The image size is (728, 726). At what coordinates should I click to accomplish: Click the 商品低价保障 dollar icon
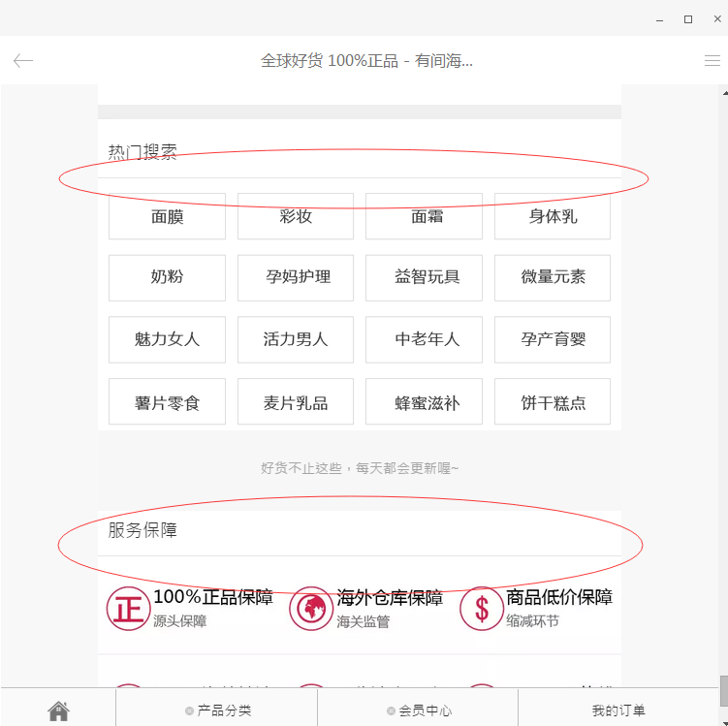pos(482,609)
